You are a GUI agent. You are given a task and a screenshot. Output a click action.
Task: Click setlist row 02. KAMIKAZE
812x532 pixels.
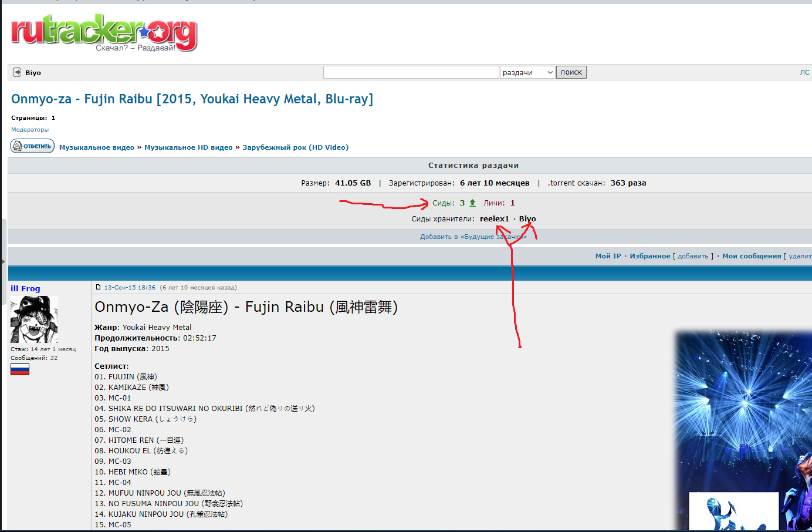click(131, 388)
